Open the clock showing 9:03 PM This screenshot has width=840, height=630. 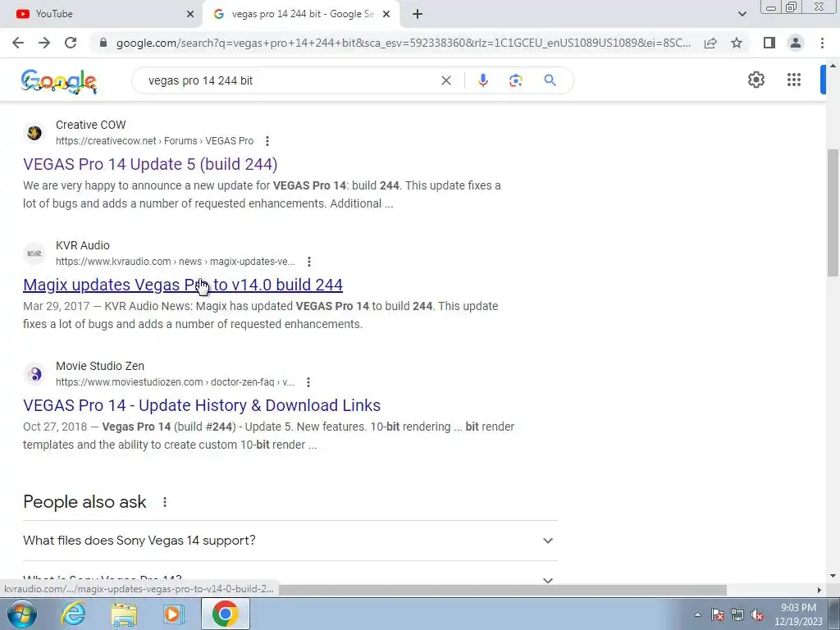[798, 614]
